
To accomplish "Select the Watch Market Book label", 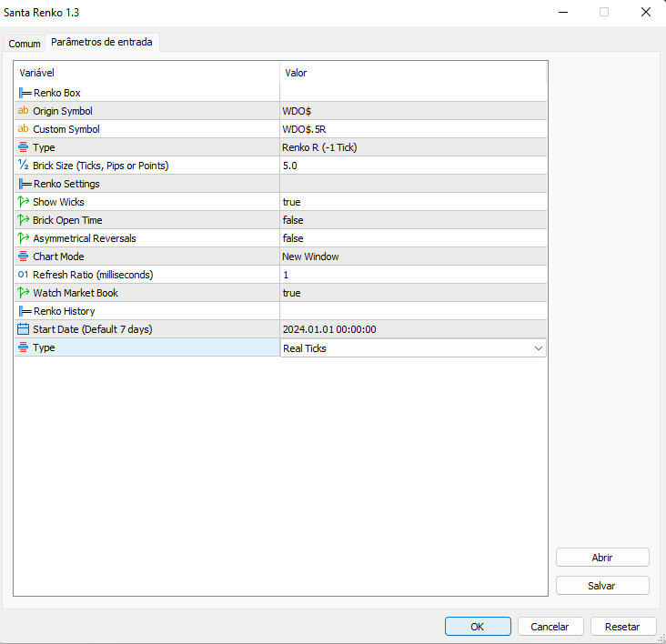I will point(76,293).
